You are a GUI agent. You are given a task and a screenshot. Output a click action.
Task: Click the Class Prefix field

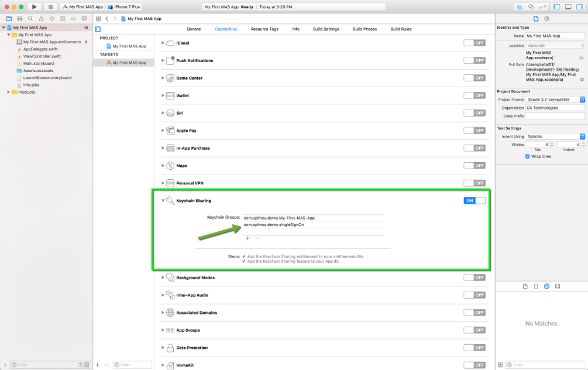pos(555,116)
